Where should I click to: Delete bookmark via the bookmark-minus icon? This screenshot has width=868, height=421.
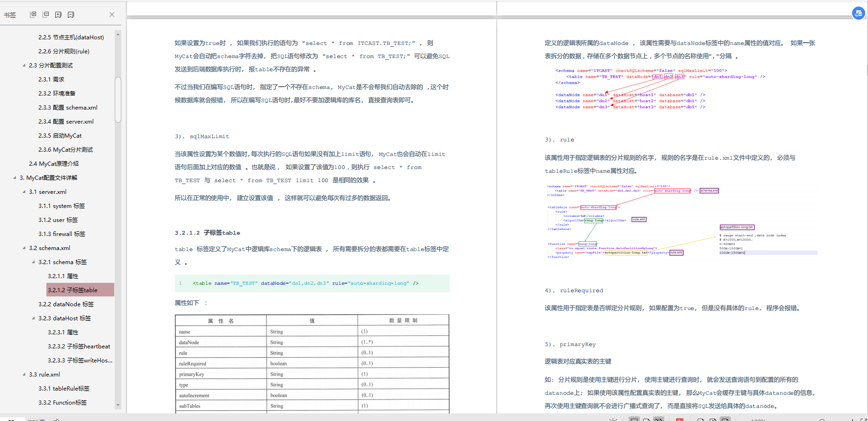point(71,15)
